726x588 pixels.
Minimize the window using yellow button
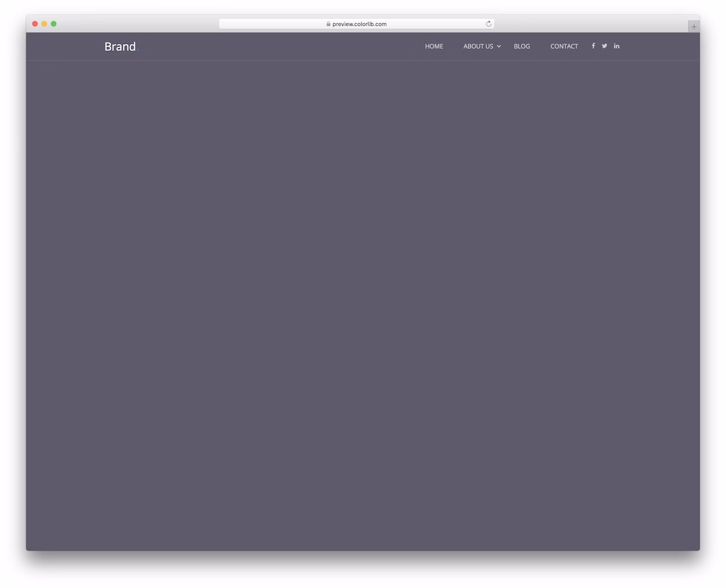pyautogui.click(x=44, y=24)
